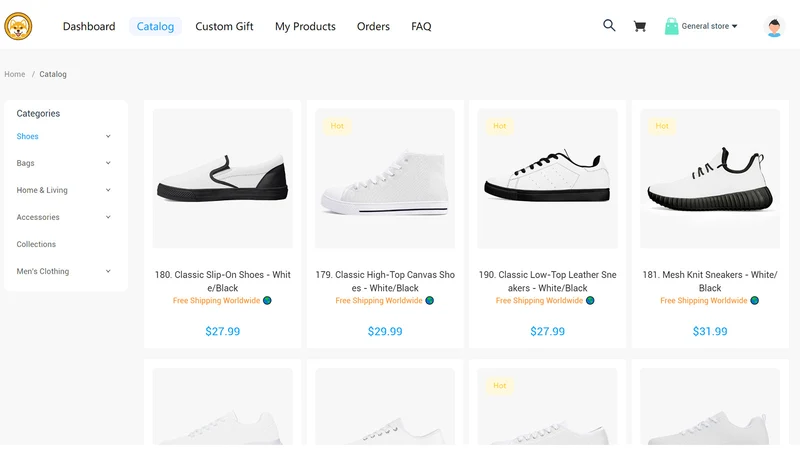Select the Collections category

(x=36, y=244)
